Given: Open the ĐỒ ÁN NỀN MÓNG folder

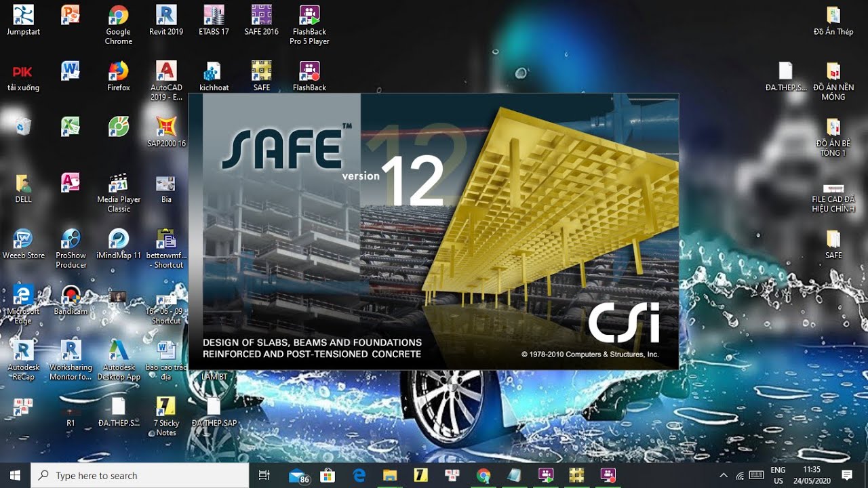Looking at the screenshot, I should click(833, 81).
